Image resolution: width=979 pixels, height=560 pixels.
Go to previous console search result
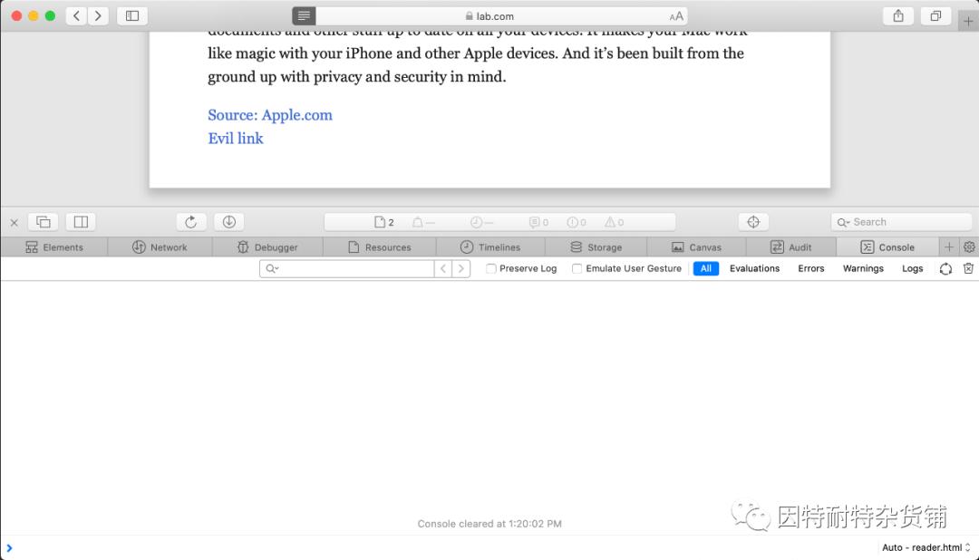tap(443, 268)
